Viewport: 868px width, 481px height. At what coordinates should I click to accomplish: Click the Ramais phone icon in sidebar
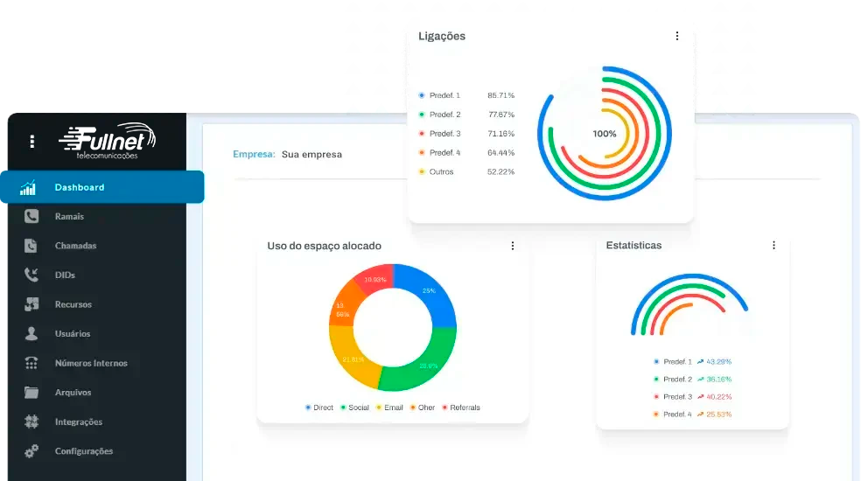point(31,216)
